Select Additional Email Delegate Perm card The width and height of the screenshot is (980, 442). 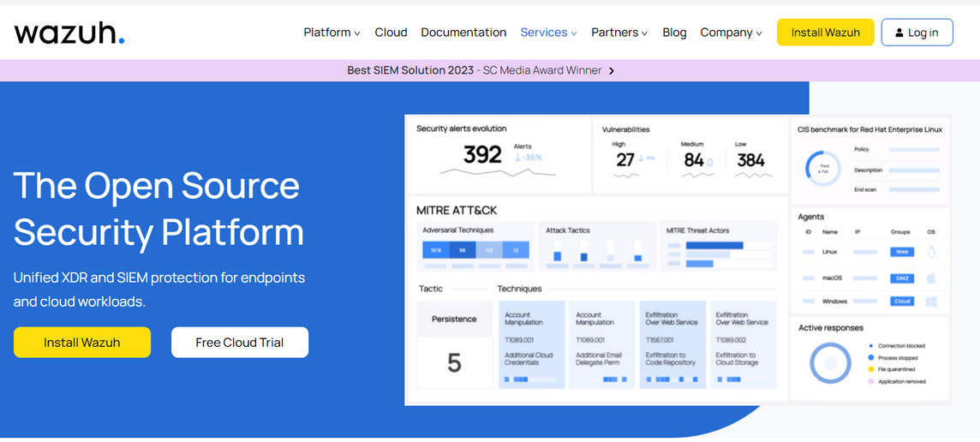602,344
